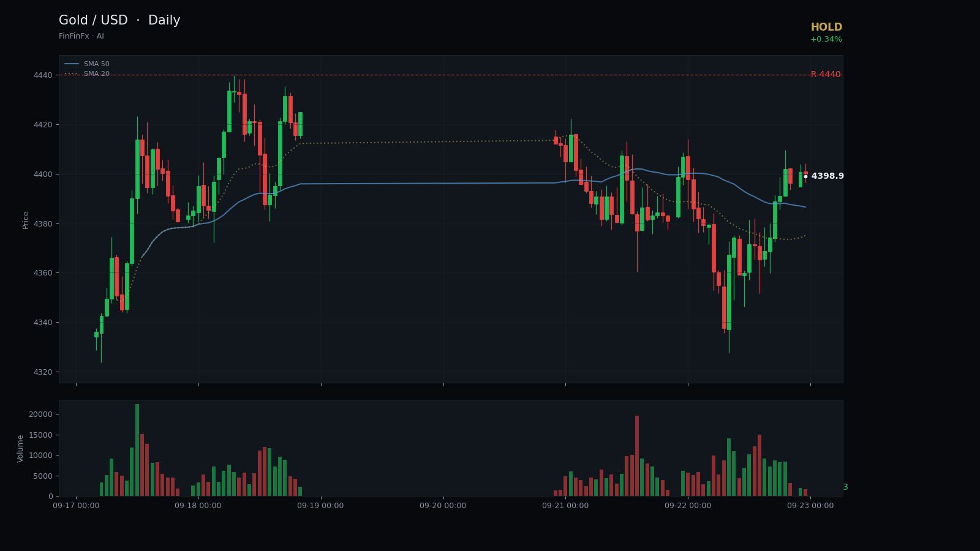
Task: Click the R 4440 resistance label
Action: click(x=826, y=75)
